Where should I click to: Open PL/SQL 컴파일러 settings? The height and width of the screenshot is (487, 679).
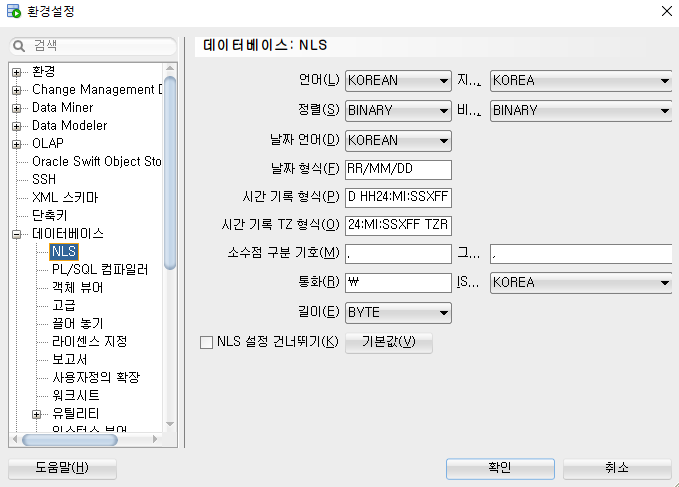point(100,269)
